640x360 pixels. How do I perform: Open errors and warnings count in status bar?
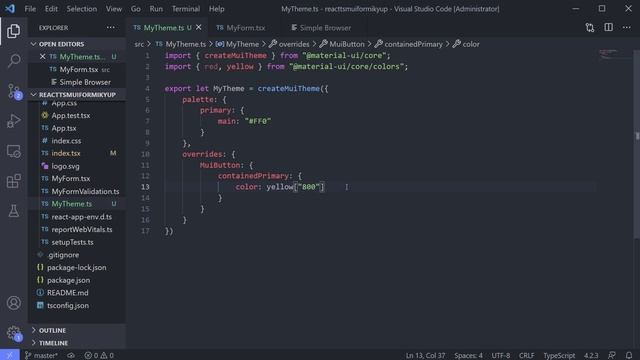pyautogui.click(x=99, y=356)
